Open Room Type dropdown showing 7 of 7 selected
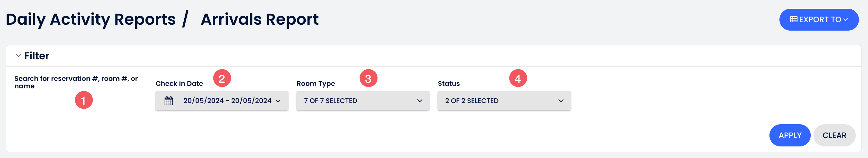 (363, 101)
